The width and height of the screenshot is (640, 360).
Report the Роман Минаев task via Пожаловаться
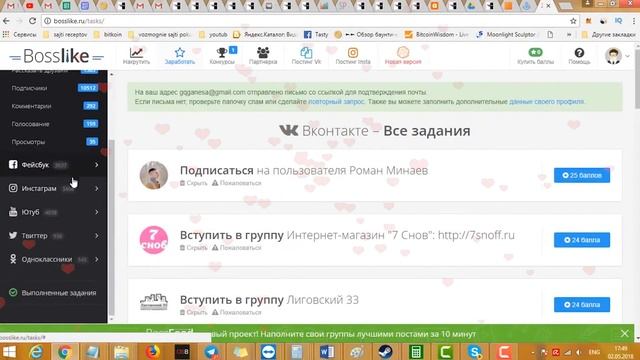(x=236, y=183)
